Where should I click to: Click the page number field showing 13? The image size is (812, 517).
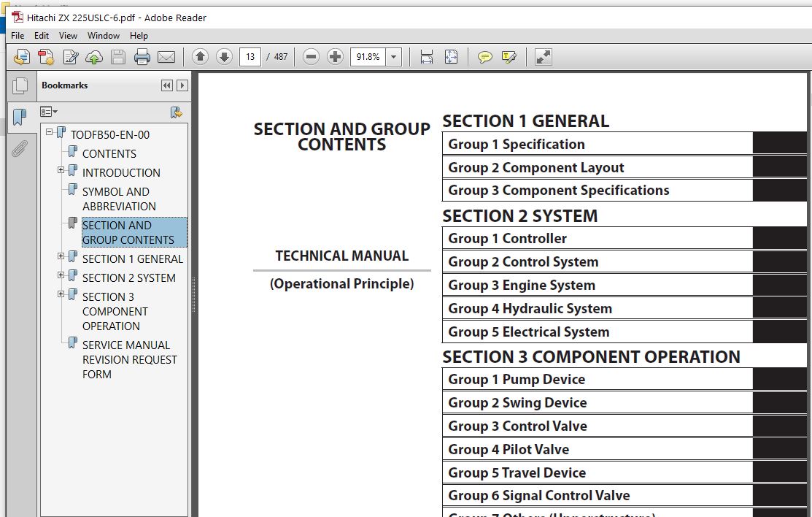point(250,56)
